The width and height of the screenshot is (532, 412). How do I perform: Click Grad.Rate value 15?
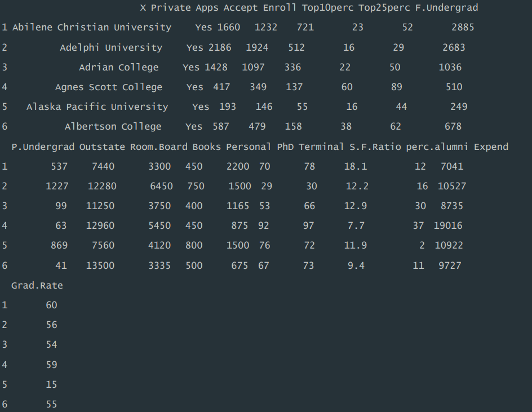point(52,385)
